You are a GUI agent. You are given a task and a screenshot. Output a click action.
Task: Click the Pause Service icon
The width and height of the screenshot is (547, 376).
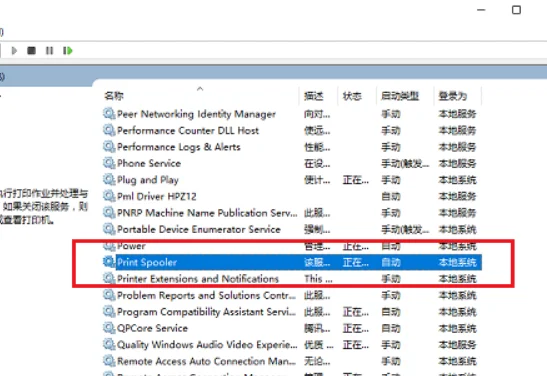tap(49, 51)
